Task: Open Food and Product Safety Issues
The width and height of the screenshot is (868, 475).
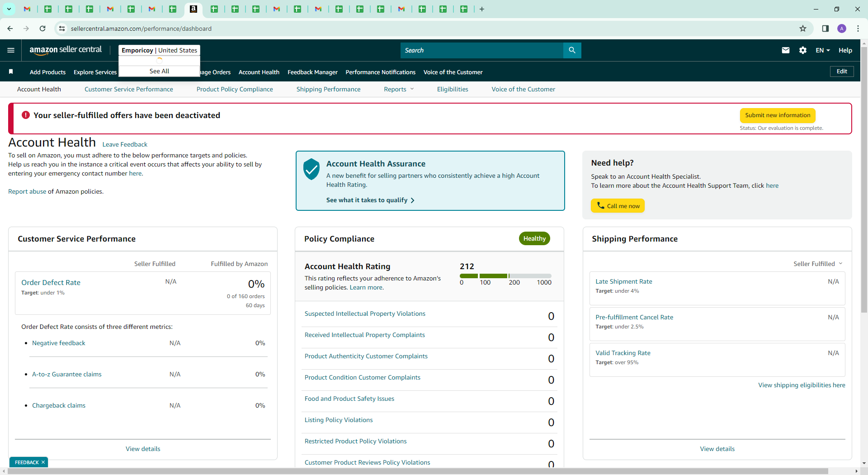Action: coord(349,399)
